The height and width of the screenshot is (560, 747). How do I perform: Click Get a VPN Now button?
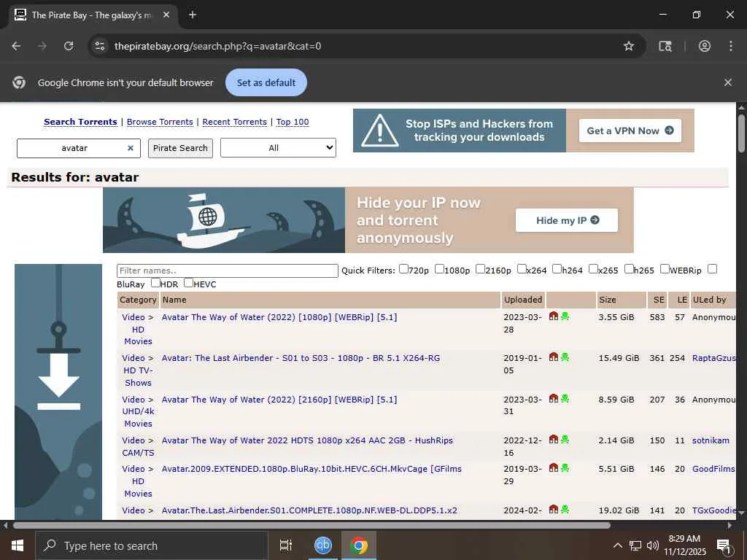point(630,131)
